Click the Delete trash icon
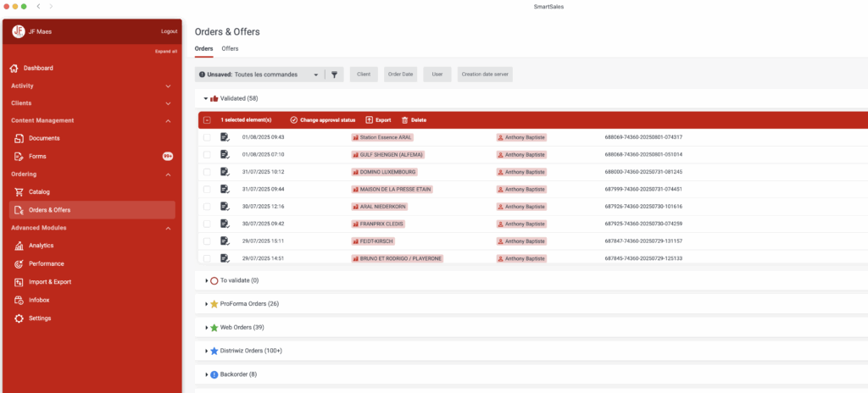Viewport: 868px width, 393px height. pyautogui.click(x=404, y=120)
